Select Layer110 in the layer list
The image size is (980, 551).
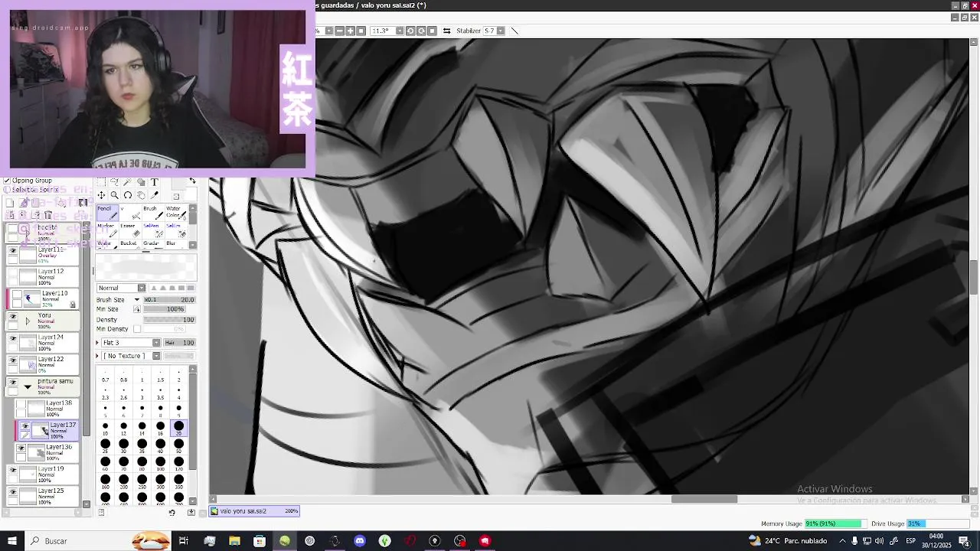point(44,299)
